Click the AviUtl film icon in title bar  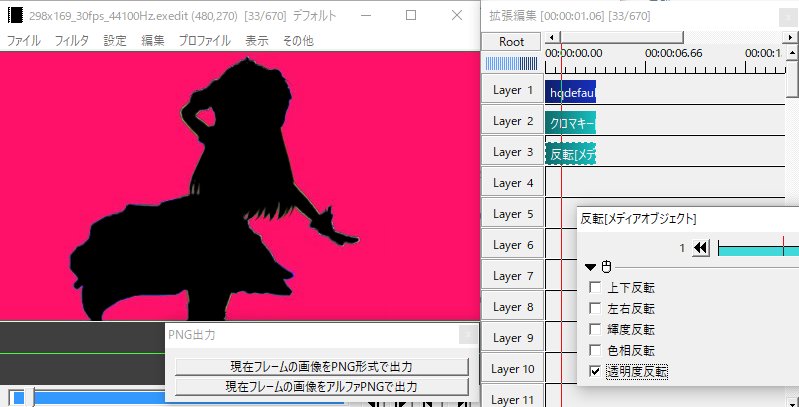pyautogui.click(x=16, y=16)
